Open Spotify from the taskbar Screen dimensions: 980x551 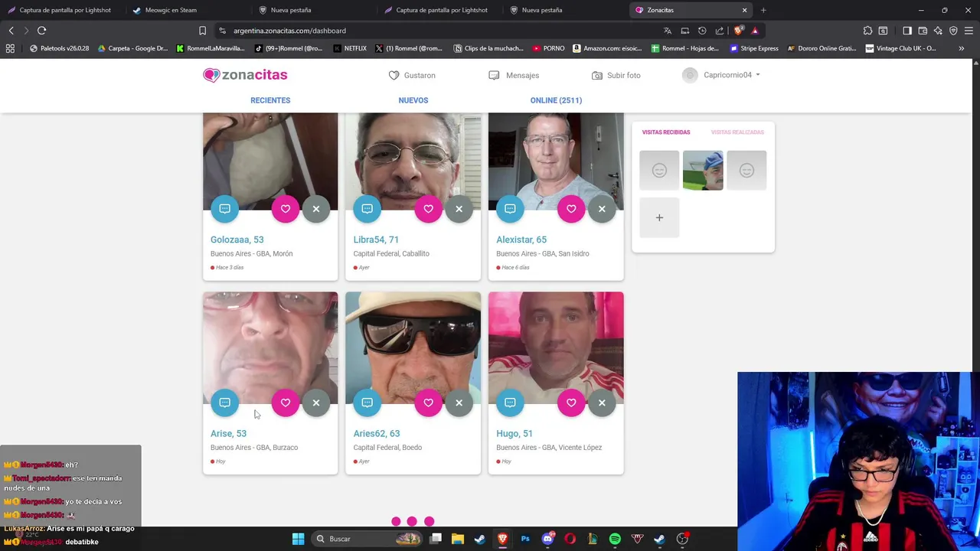coord(615,539)
